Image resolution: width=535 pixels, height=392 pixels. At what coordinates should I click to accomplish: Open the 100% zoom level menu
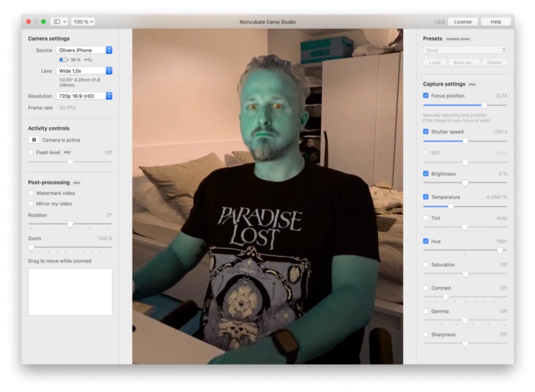[83, 22]
